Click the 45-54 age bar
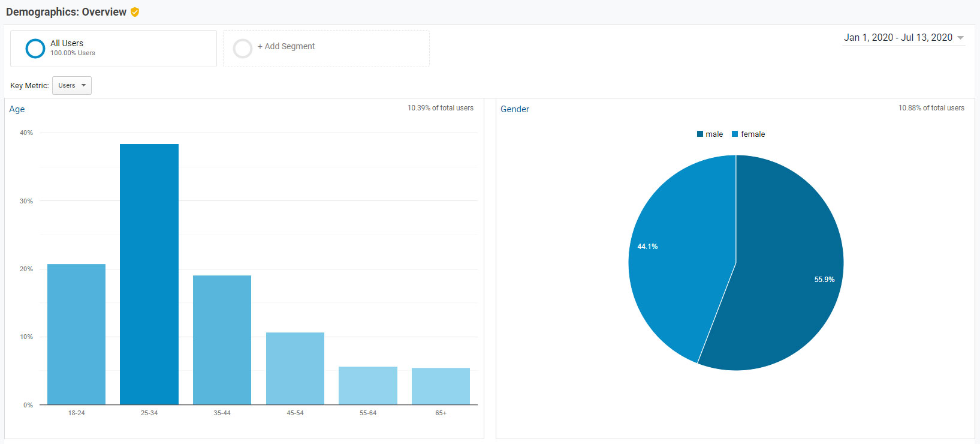The height and width of the screenshot is (444, 980). [295, 368]
